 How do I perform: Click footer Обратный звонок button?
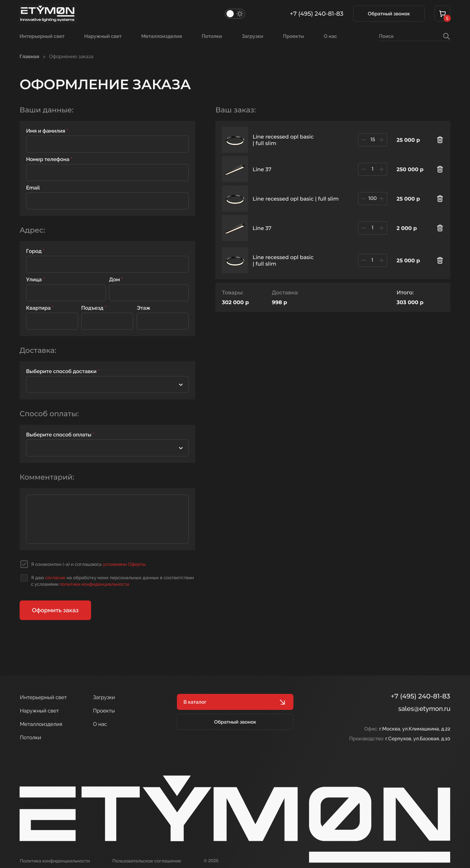click(x=235, y=722)
